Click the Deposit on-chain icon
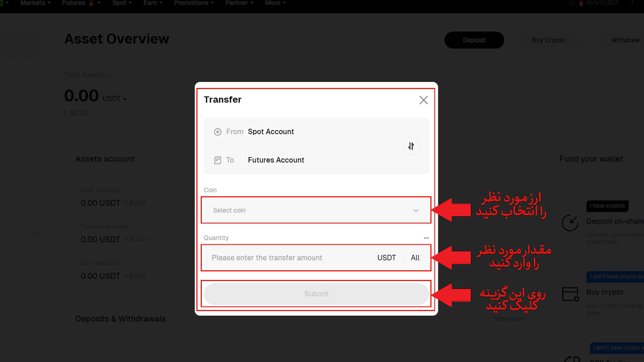 pos(569,223)
